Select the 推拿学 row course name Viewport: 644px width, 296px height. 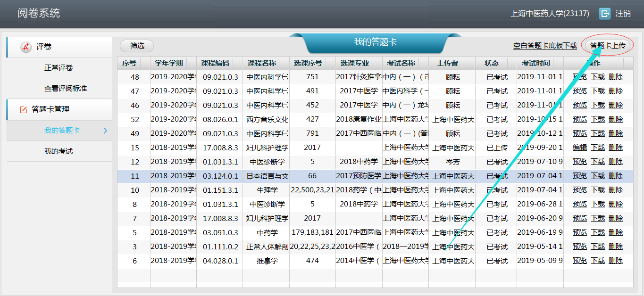point(267,261)
